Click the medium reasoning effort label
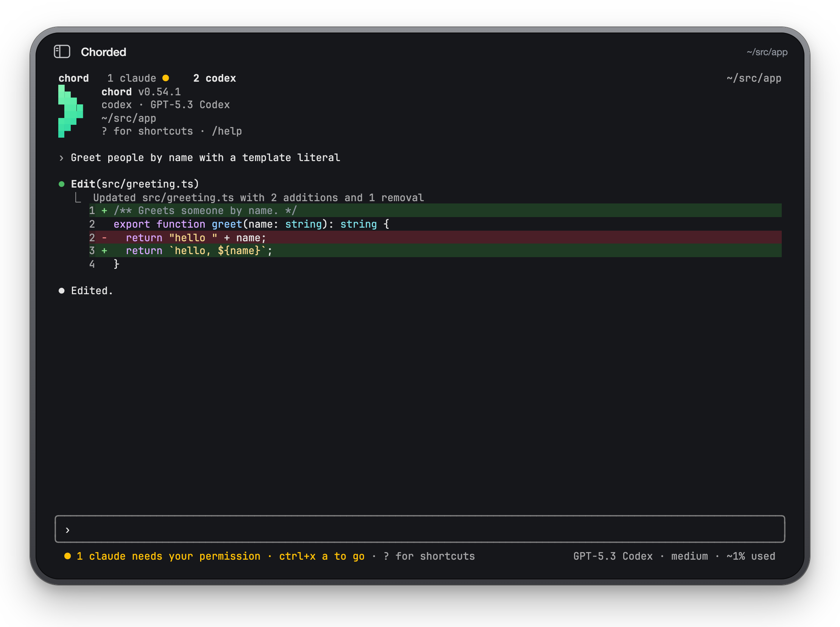 pos(689,556)
